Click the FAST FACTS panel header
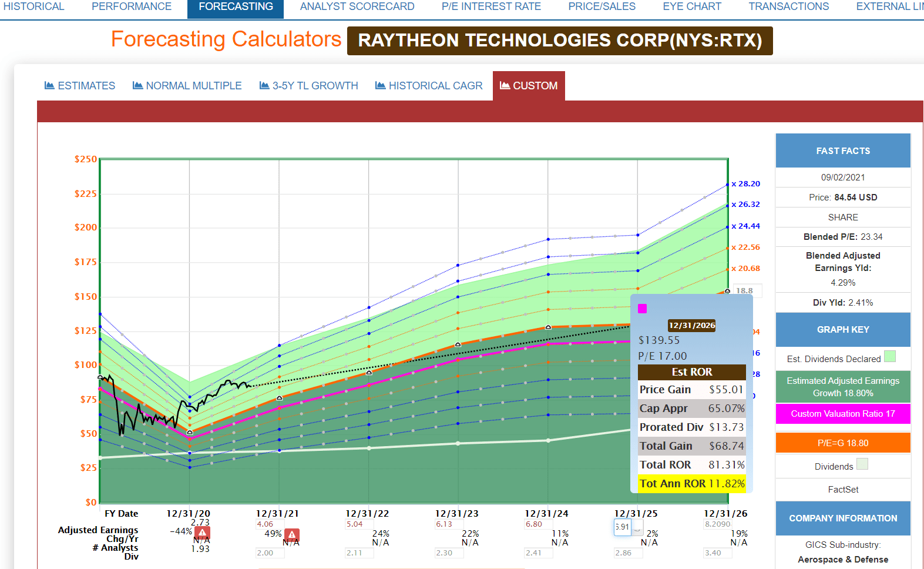Screen dimensions: 924x569 coord(843,150)
